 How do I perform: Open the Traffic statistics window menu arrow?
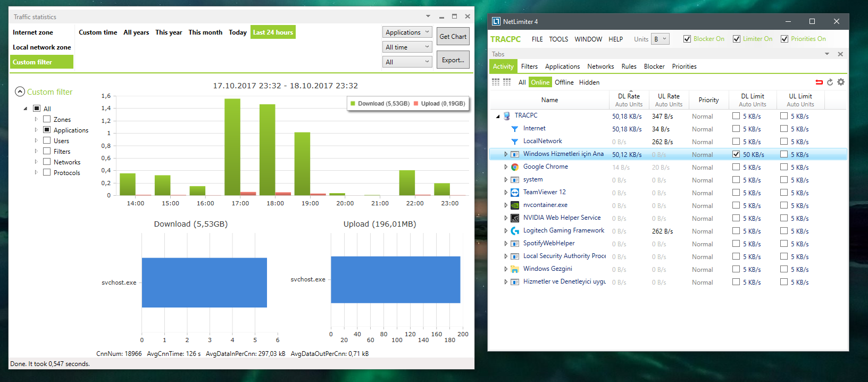click(x=428, y=16)
